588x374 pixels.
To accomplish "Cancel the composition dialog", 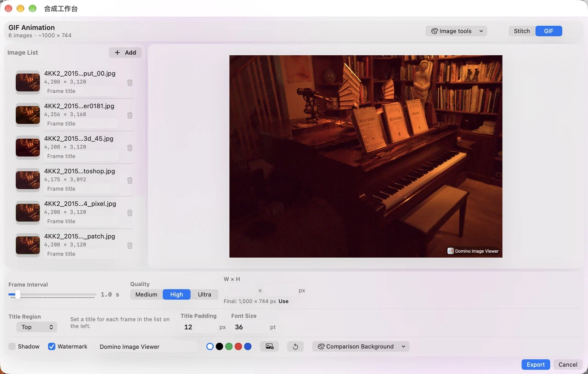I will click(x=568, y=364).
